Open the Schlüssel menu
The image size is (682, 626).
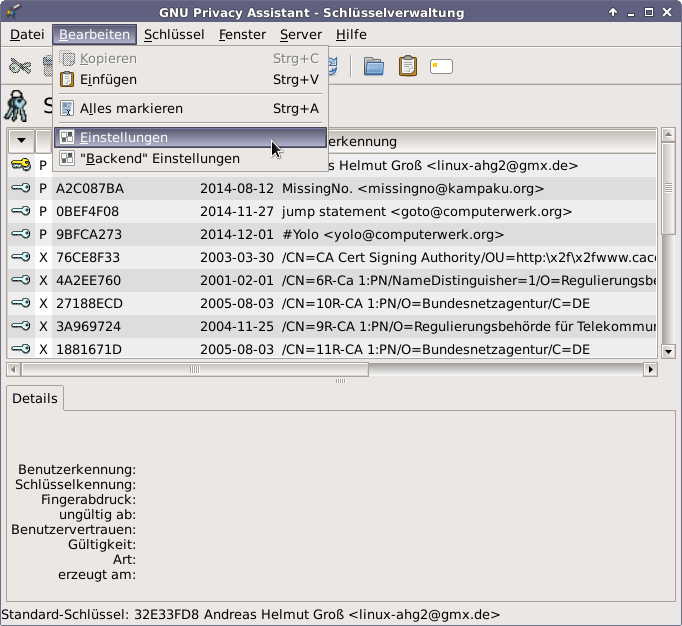174,34
